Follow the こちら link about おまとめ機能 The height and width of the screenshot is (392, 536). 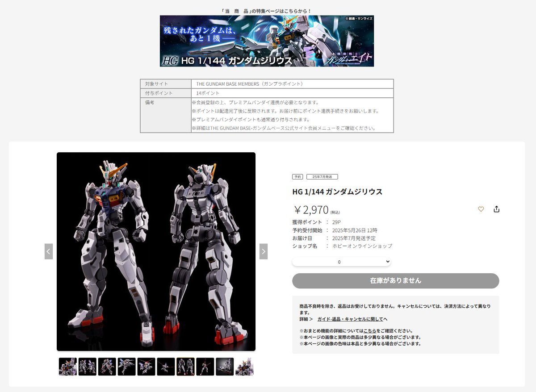pos(370,331)
